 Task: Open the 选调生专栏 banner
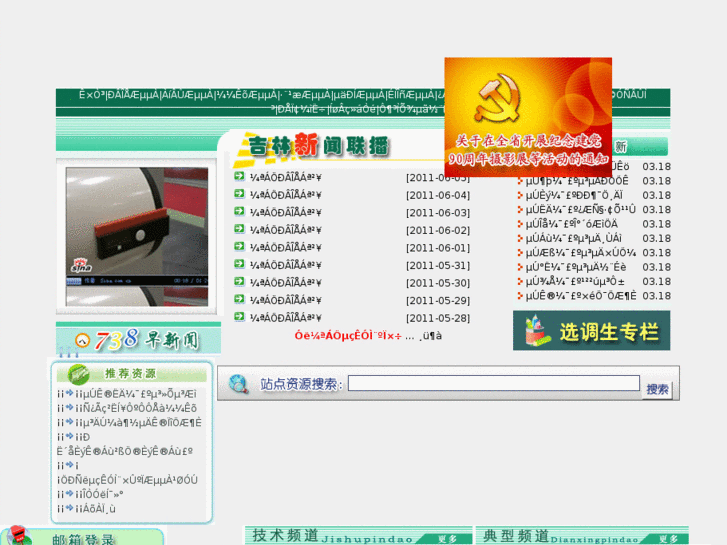(591, 330)
